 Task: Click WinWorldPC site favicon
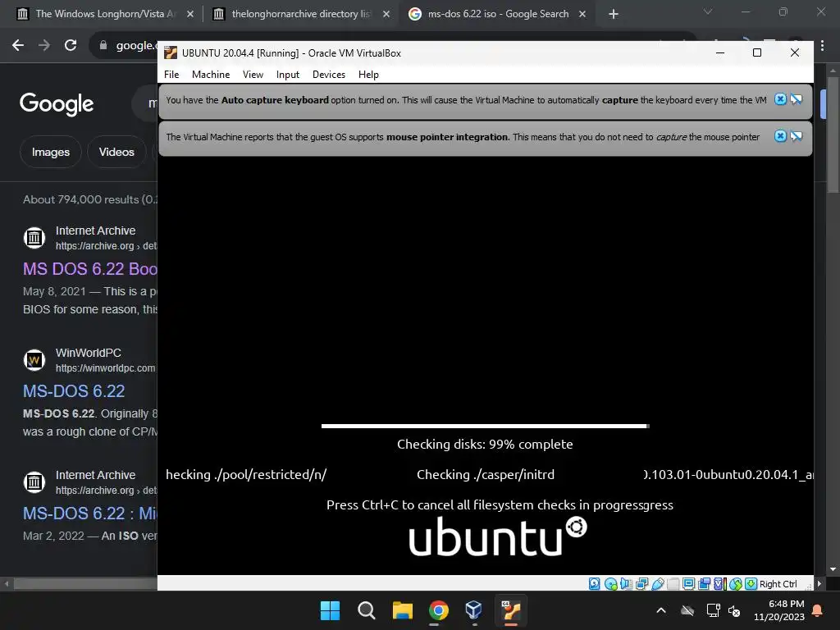pos(34,359)
